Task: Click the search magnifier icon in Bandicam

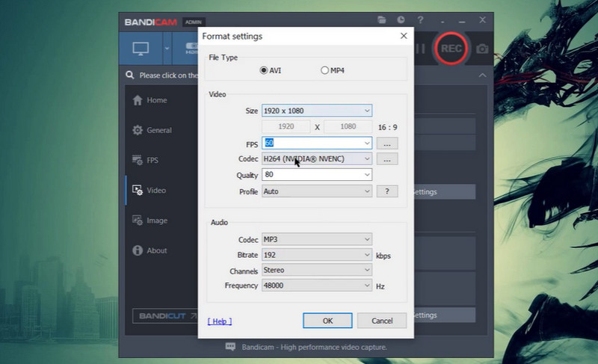Action: [130, 75]
